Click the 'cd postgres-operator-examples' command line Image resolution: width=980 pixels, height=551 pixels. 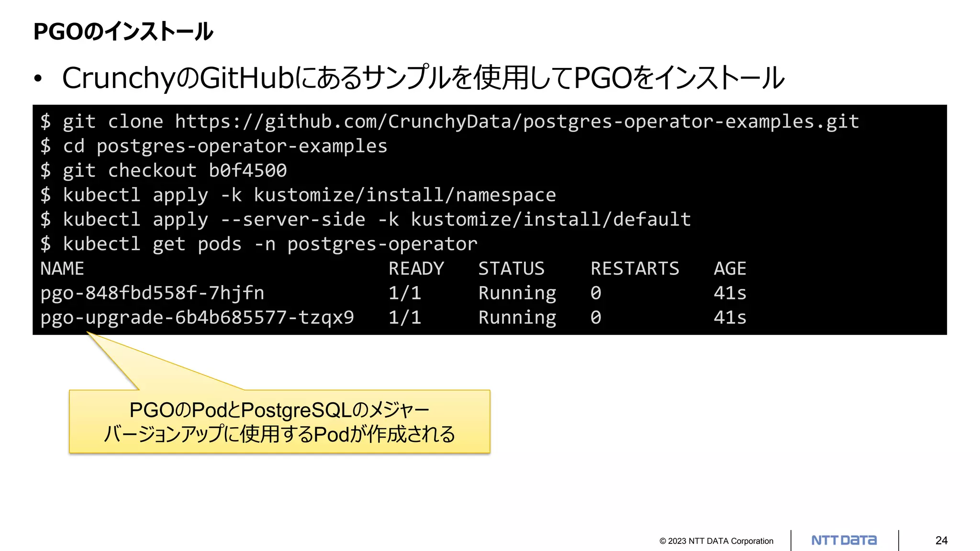[214, 146]
